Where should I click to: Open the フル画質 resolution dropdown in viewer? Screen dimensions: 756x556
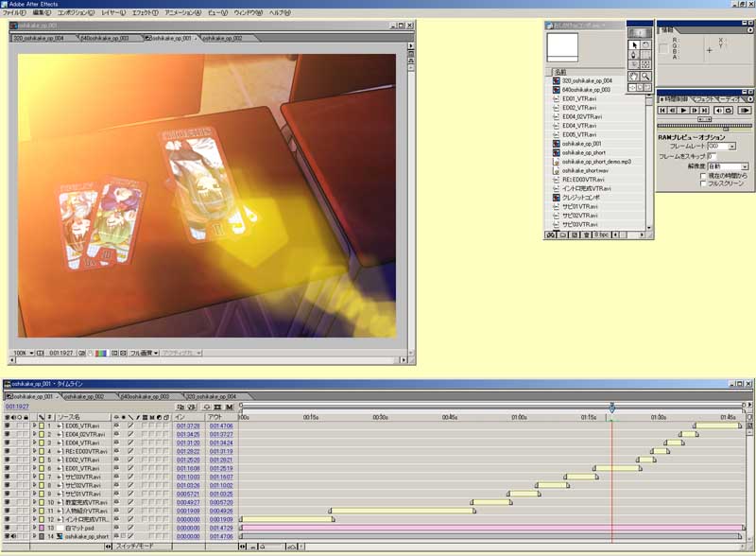[x=144, y=354]
